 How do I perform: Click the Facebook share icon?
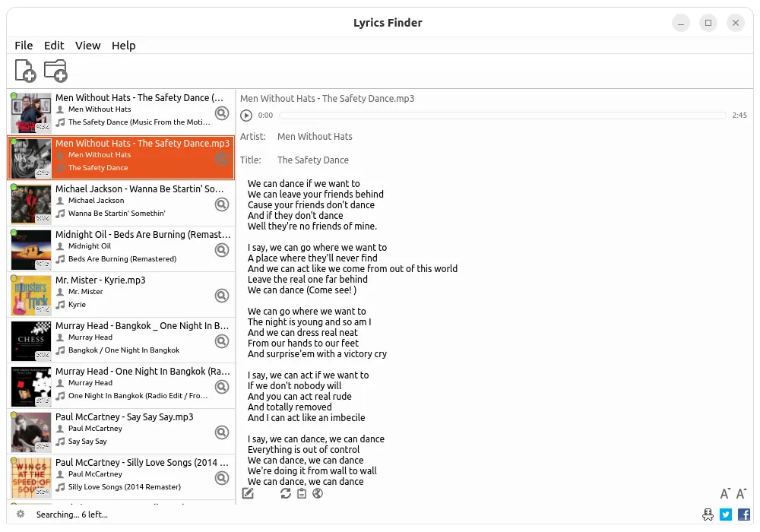[743, 514]
